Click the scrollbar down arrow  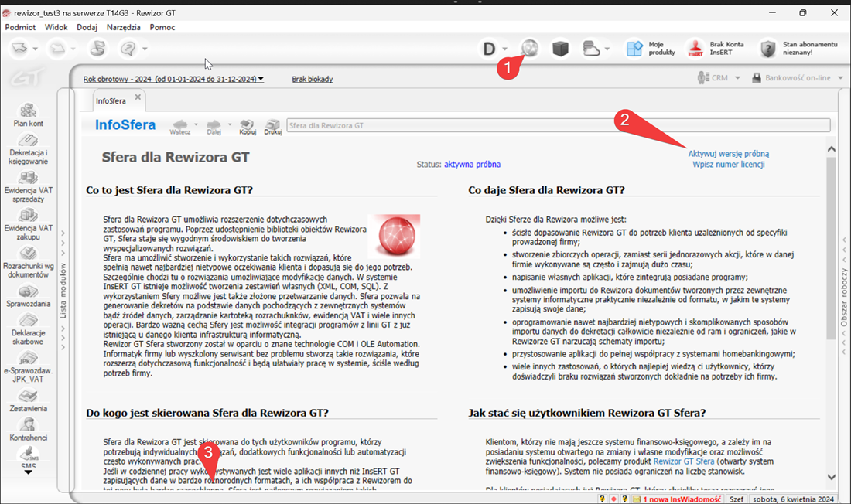click(832, 477)
